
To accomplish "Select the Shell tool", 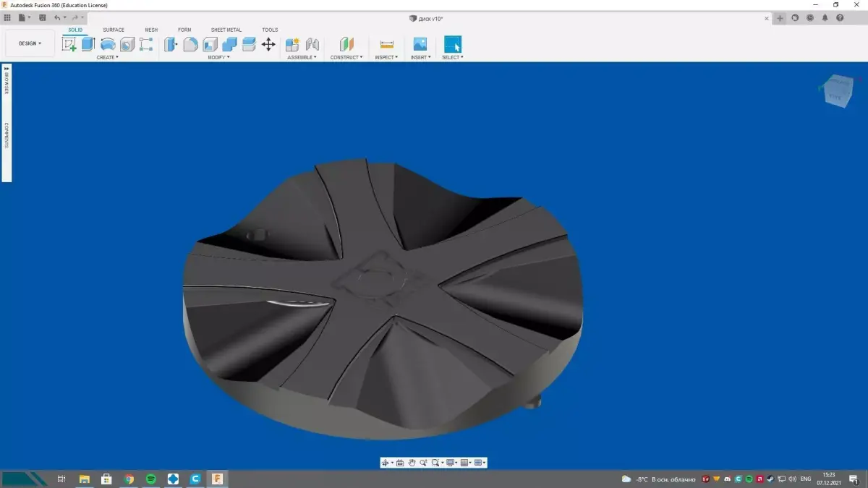I will (x=210, y=44).
